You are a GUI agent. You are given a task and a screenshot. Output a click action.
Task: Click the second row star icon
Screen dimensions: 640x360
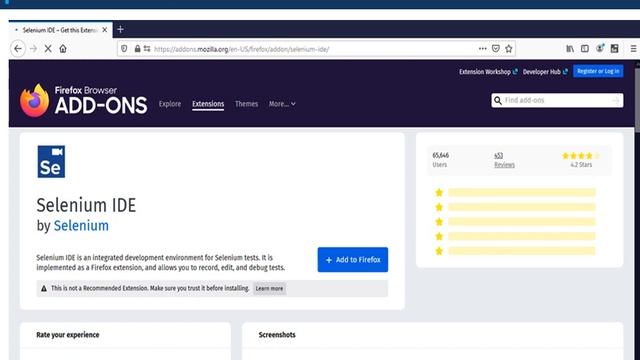[x=439, y=207]
